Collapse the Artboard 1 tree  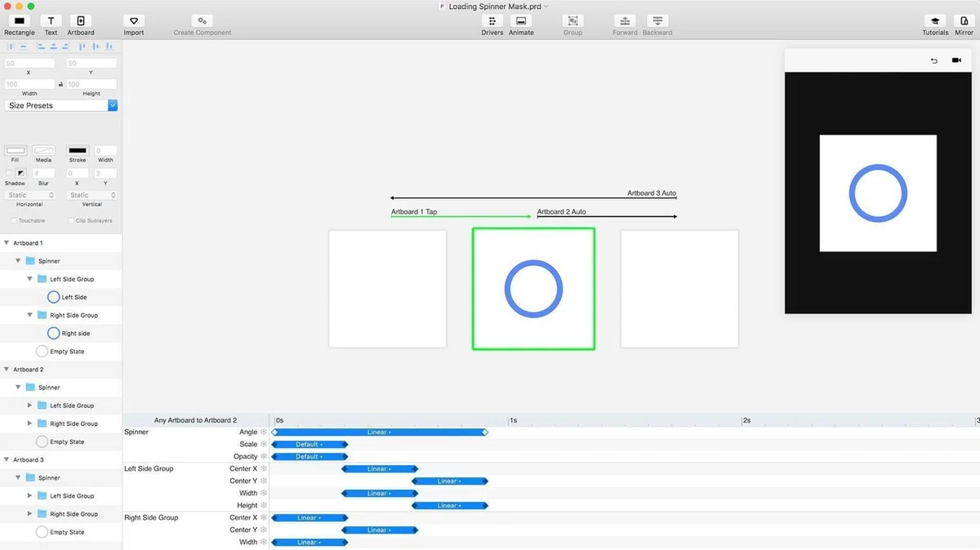coord(7,243)
